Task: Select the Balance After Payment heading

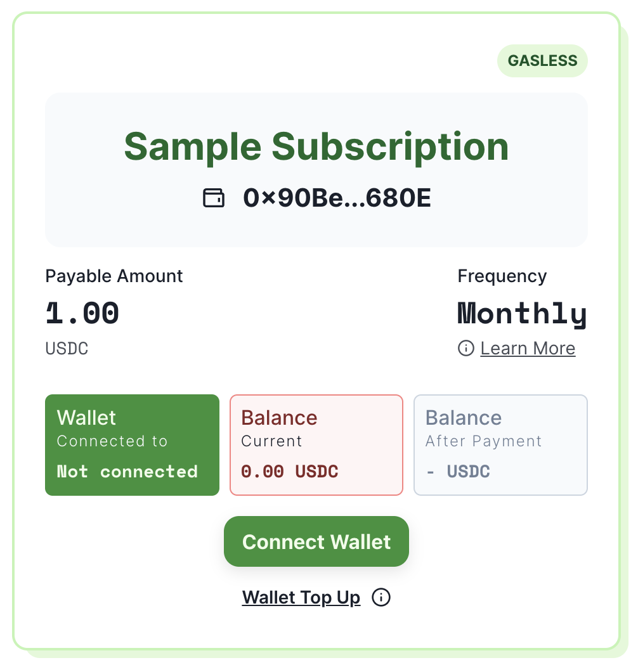Action: tap(464, 418)
